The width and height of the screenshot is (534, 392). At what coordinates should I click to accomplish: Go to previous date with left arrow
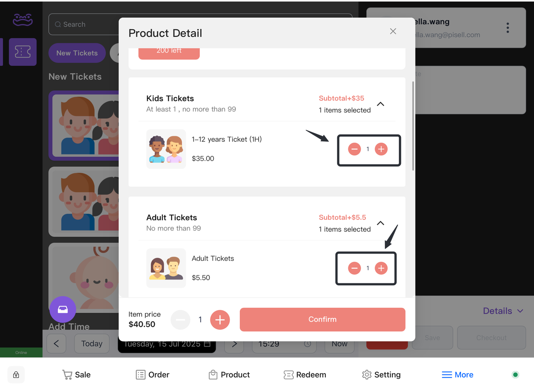57,344
